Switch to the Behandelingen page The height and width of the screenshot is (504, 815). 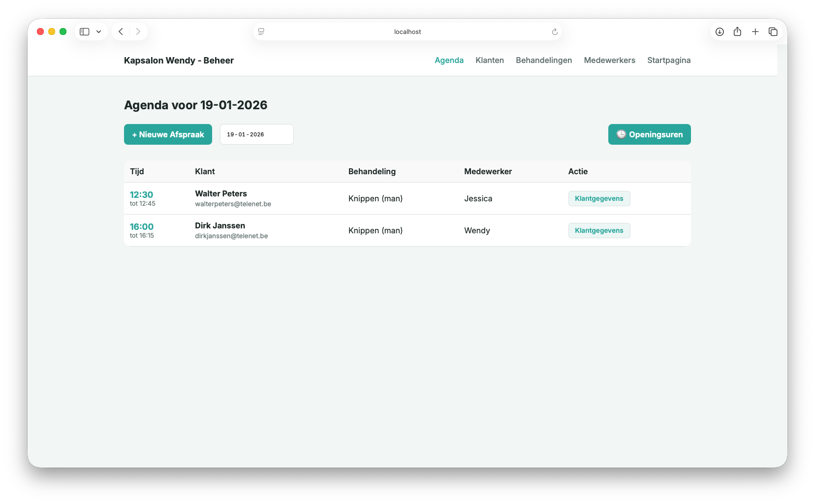coord(544,60)
